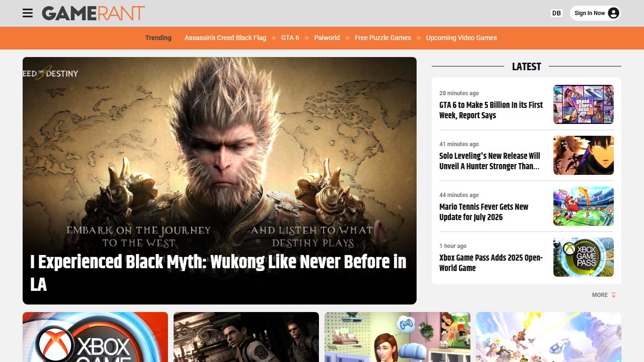Viewport: 644px width, 362px height.
Task: Click the Mario Tennis Fever thumbnail
Action: tap(584, 206)
